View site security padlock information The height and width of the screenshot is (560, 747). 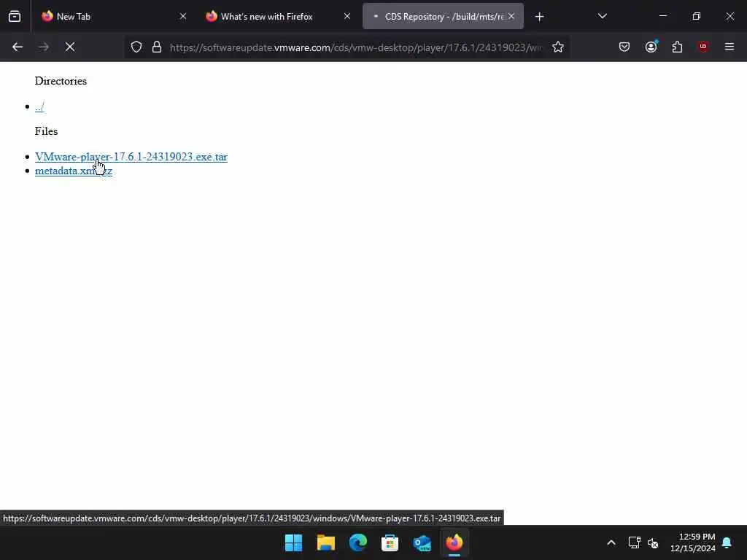[x=157, y=47]
